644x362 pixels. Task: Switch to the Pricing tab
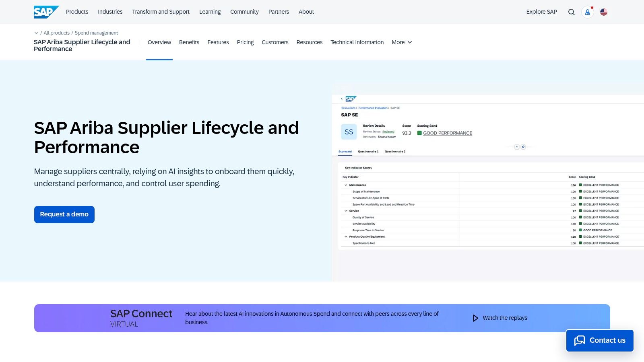pyautogui.click(x=245, y=42)
